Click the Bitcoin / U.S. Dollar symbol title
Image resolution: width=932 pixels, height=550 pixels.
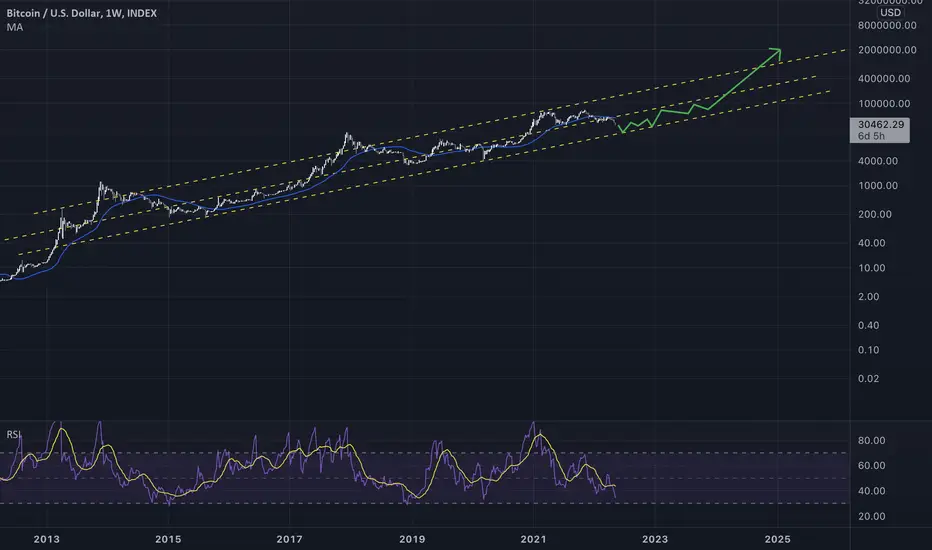tap(81, 13)
